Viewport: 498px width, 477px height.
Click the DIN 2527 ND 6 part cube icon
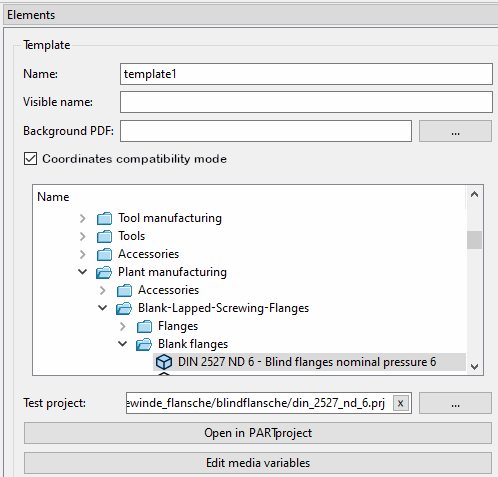coord(164,362)
